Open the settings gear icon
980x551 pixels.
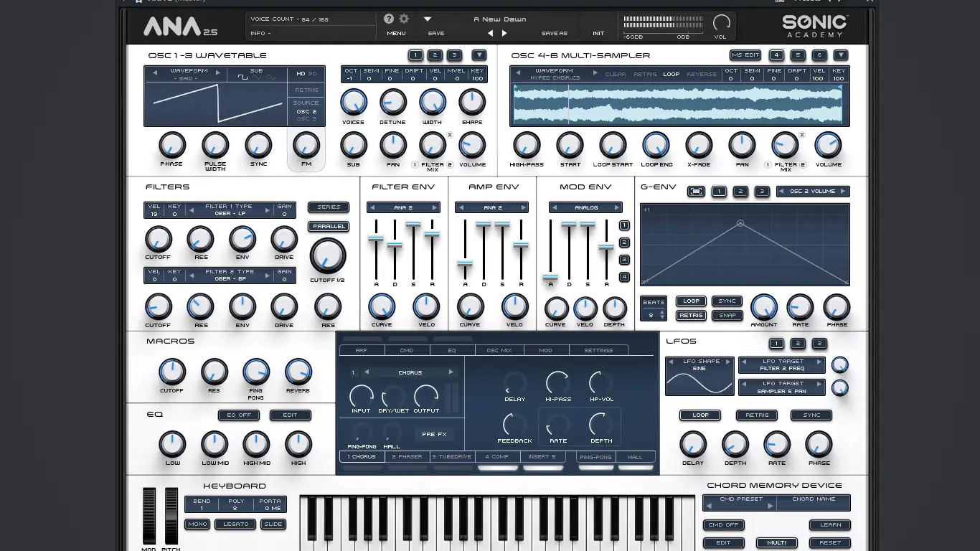pos(404,19)
